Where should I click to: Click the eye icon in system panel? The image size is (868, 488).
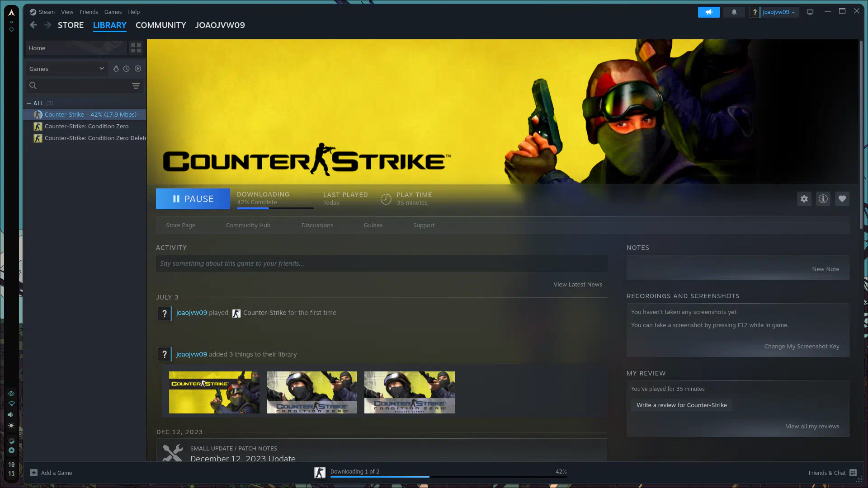tap(11, 394)
